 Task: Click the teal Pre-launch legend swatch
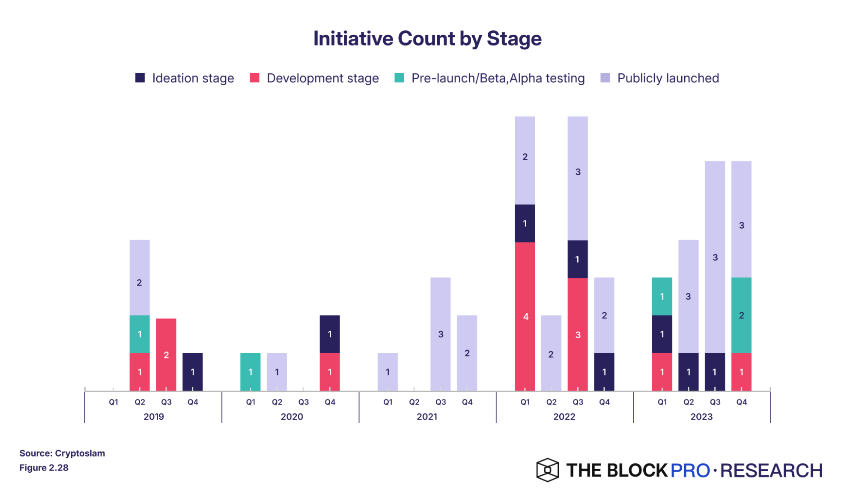coord(399,78)
